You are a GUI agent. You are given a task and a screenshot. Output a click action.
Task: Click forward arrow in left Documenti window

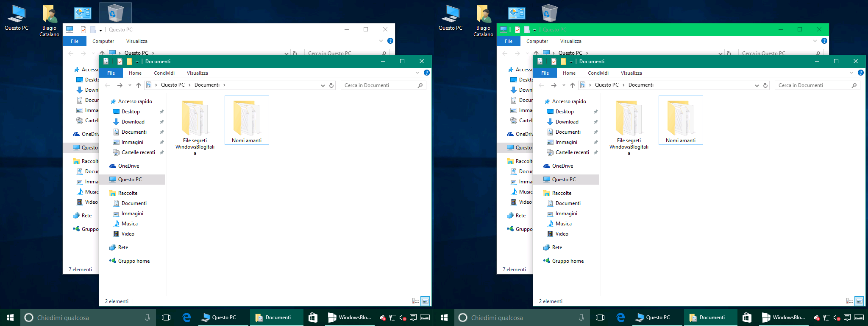(120, 85)
